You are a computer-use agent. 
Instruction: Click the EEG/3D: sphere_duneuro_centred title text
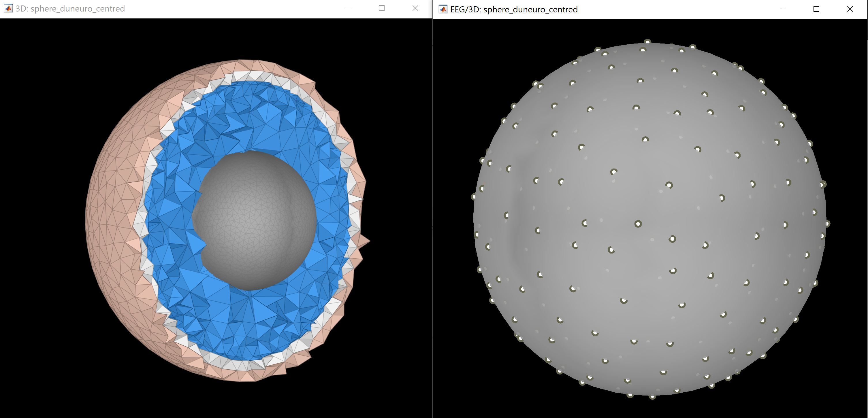coord(514,10)
